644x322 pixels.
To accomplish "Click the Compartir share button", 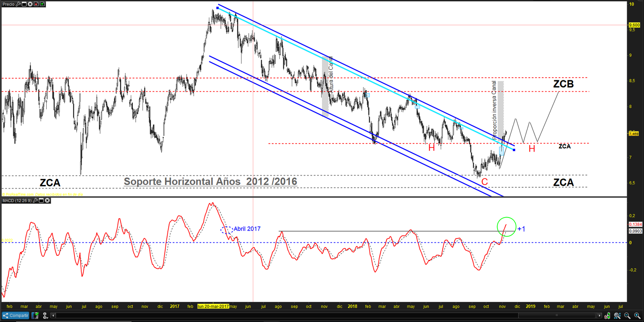I will (16, 316).
